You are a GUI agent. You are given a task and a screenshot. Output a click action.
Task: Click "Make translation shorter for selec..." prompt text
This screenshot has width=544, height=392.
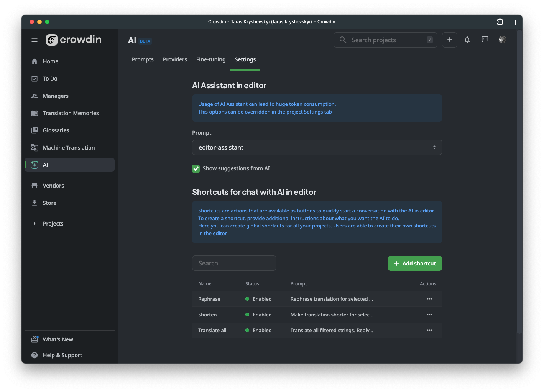[332, 315]
